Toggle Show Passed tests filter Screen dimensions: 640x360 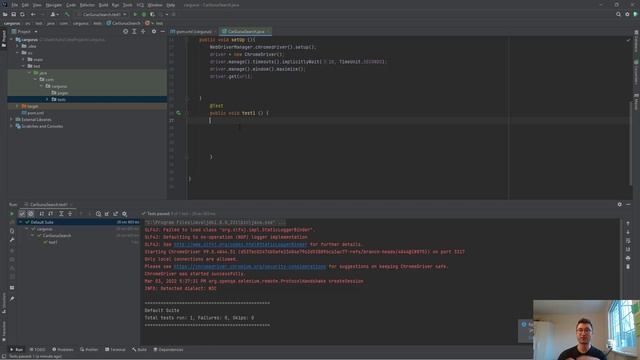(x=22, y=213)
